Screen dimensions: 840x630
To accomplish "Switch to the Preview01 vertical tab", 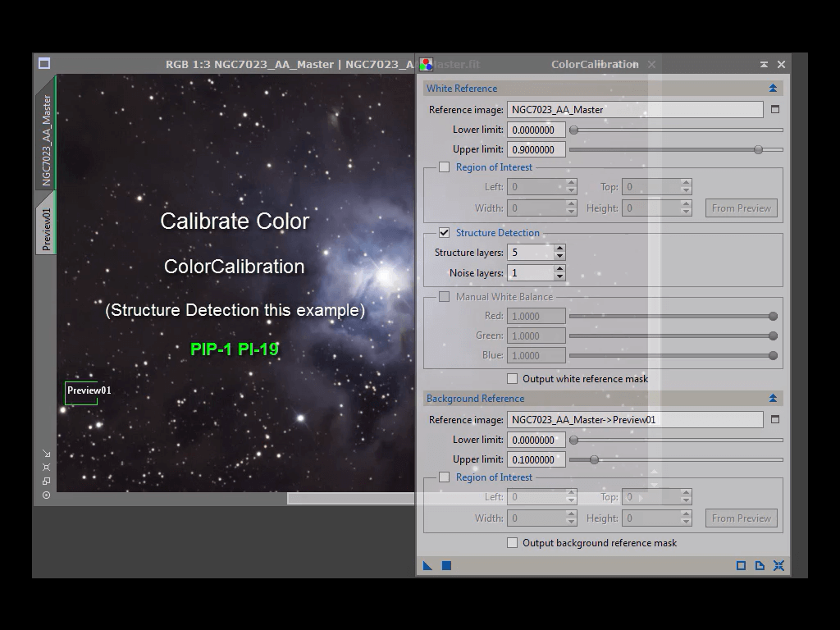I will pos(46,228).
